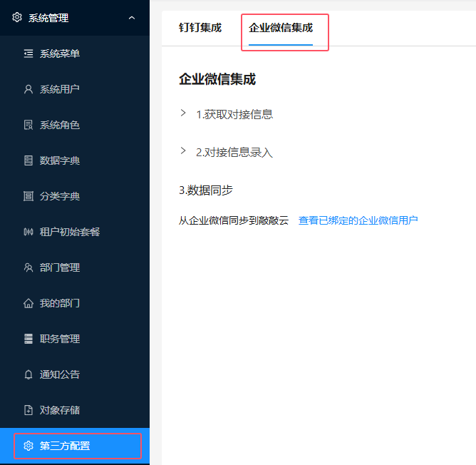Open 分类字典 from the sidebar
The width and height of the screenshot is (476, 465).
point(75,196)
